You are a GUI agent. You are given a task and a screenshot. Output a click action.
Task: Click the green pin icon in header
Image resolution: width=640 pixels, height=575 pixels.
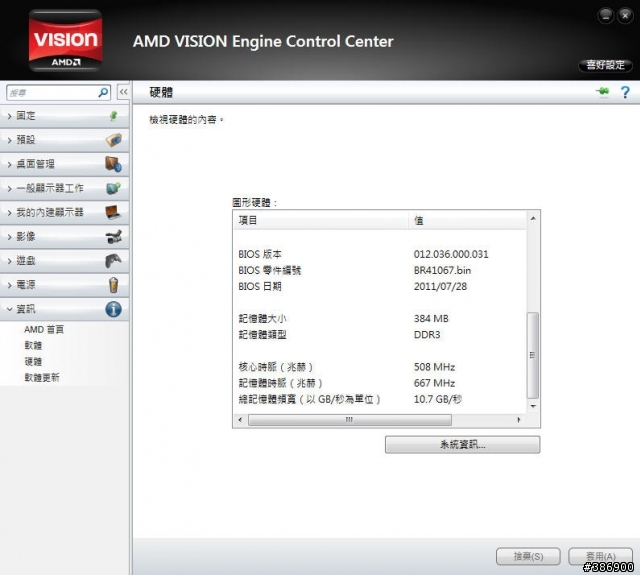point(602,91)
